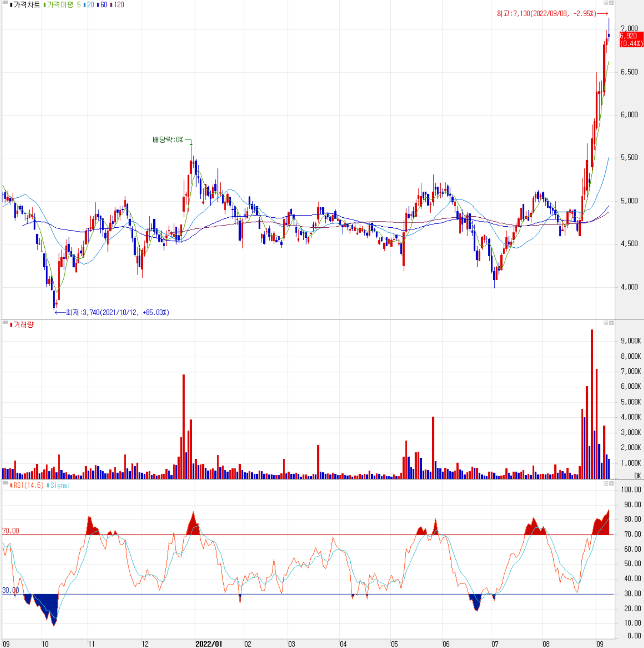The height and width of the screenshot is (648, 644).
Task: Click the 03 month date axis label
Action: point(292,644)
